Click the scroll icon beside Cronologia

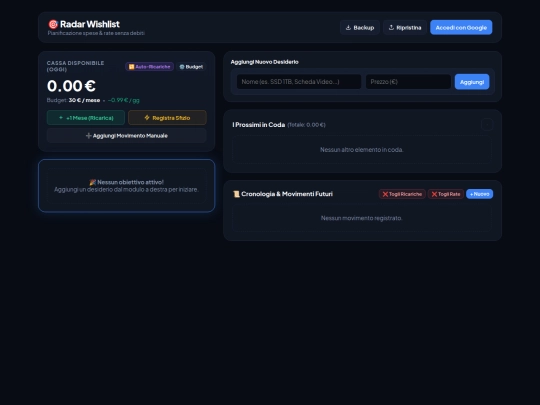point(236,194)
